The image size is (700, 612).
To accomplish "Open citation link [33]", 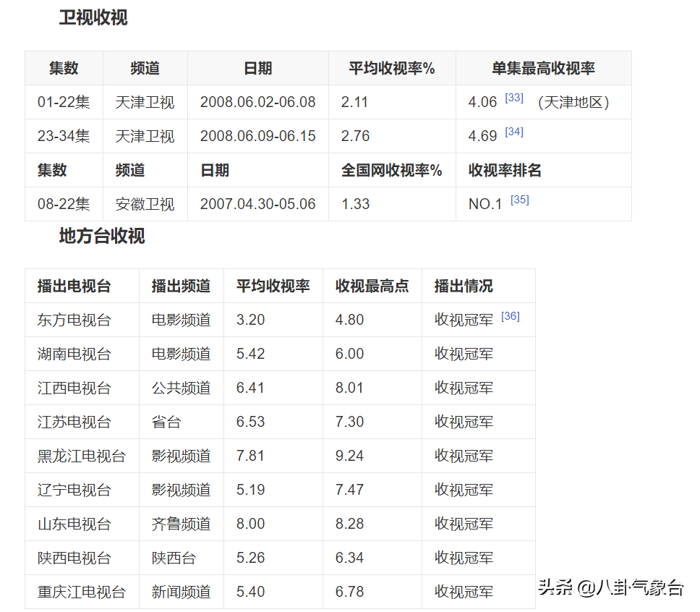I will [x=514, y=98].
